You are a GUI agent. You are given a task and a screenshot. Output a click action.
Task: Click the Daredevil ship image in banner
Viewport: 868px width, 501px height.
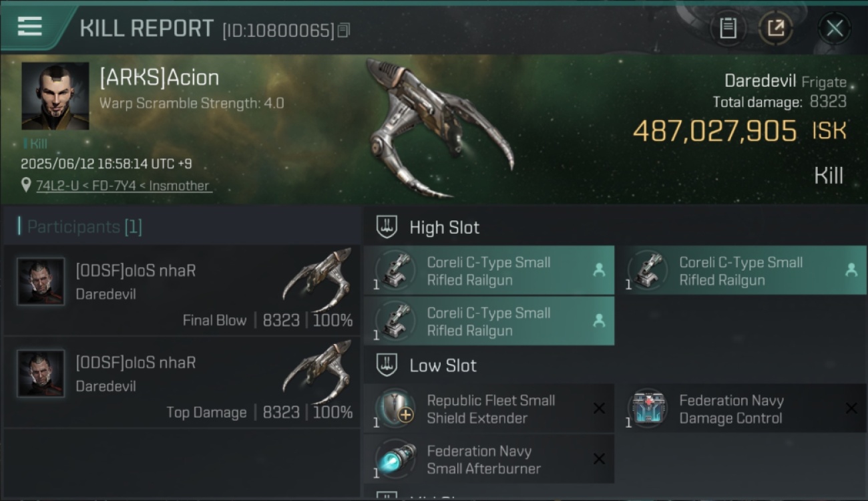pyautogui.click(x=437, y=127)
